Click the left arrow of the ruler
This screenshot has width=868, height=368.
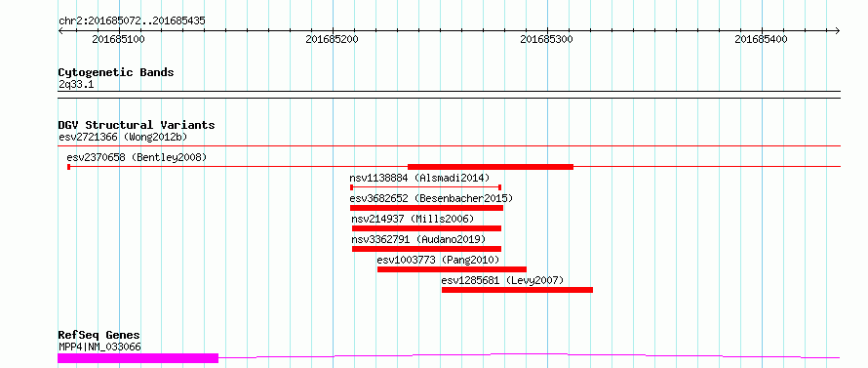click(60, 30)
